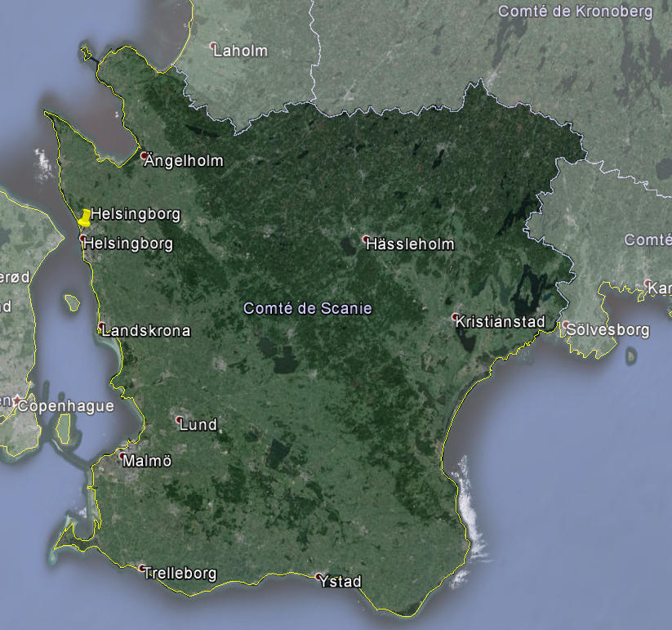The height and width of the screenshot is (630, 672).
Task: Click the Kristianstad city marker dot
Action: point(456,316)
